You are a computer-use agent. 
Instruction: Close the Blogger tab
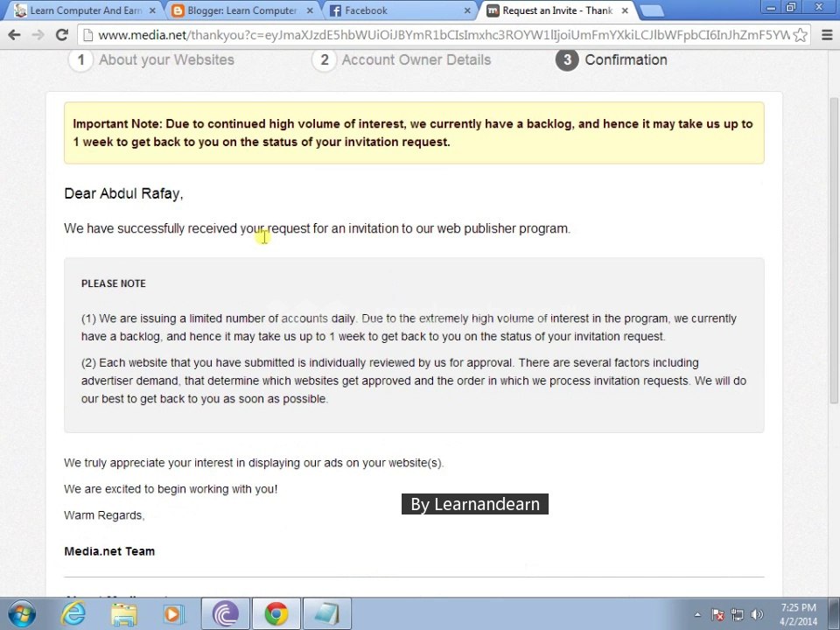tap(310, 10)
